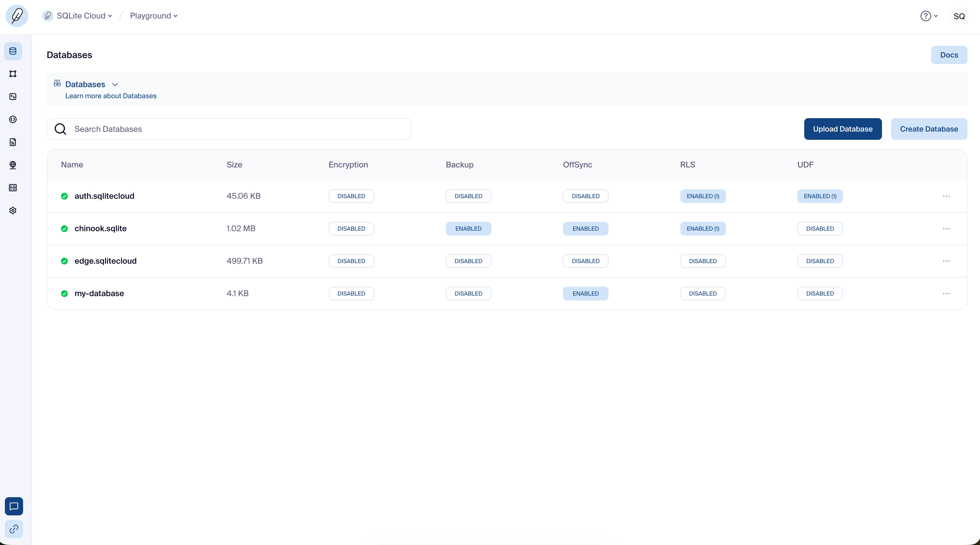Click the UDF Enabled (1) badge for auth.sqlitecloud
980x545 pixels.
820,196
